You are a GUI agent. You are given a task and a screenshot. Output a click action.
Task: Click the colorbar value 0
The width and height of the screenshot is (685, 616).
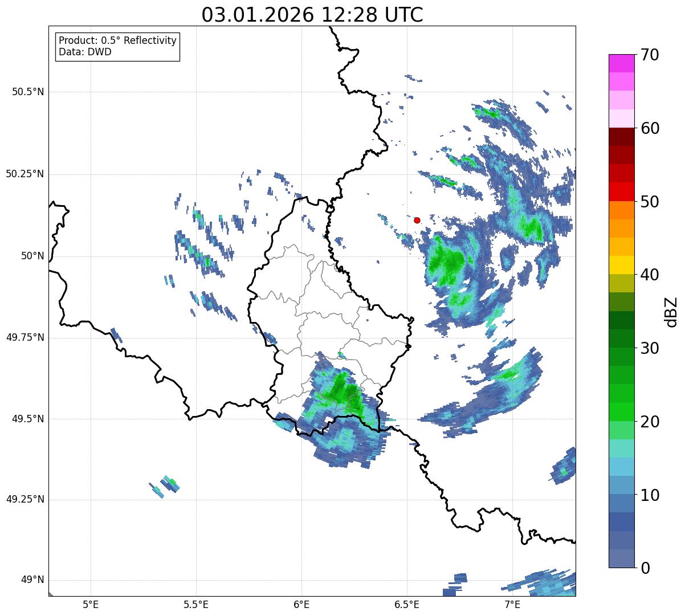645,568
